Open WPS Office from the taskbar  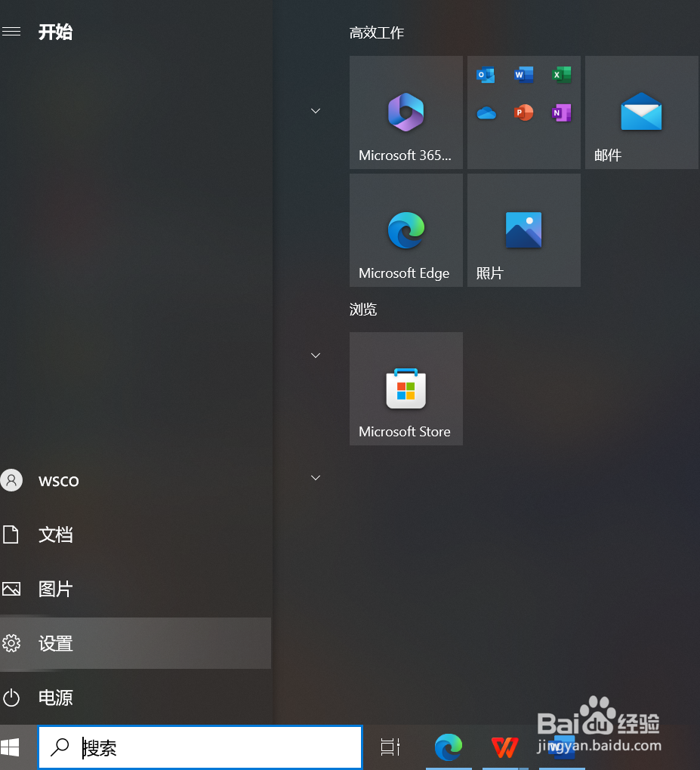[x=505, y=747]
